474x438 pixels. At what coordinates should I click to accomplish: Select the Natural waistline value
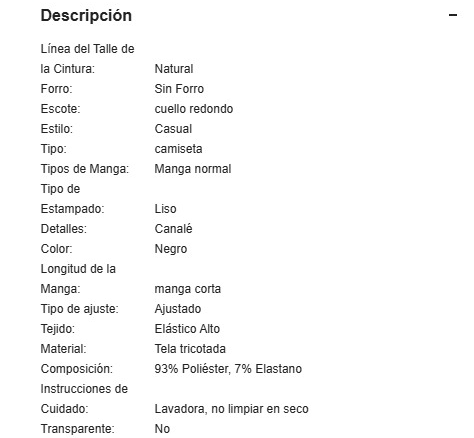click(174, 69)
